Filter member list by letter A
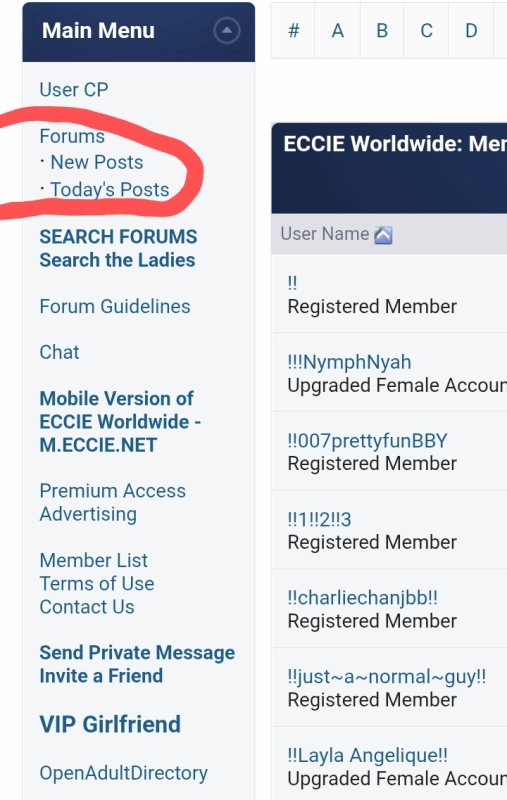This screenshot has height=800, width=507. (x=338, y=31)
